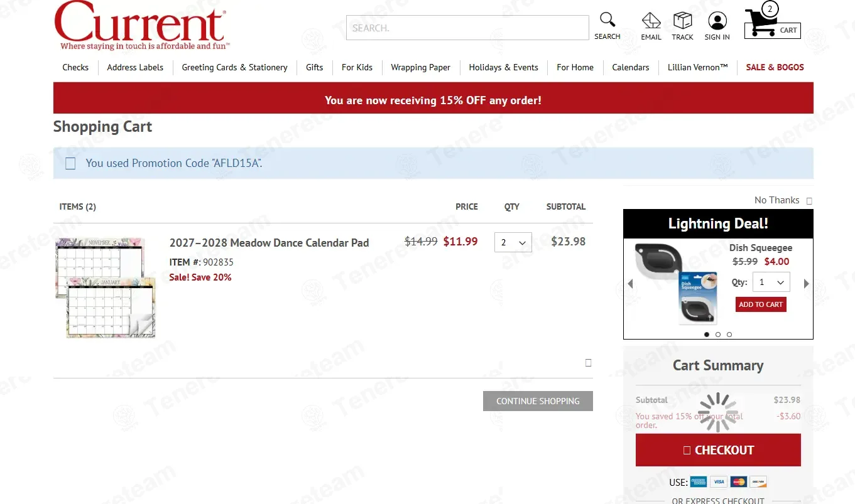Open Meadow Dance Calendar Pad product thumbnail
The width and height of the screenshot is (855, 504).
105,287
